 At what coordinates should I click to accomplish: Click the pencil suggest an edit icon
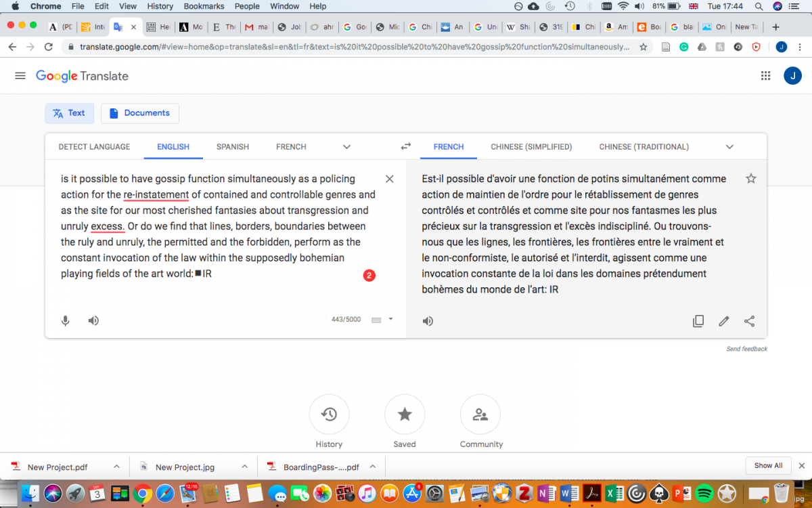[x=724, y=321]
